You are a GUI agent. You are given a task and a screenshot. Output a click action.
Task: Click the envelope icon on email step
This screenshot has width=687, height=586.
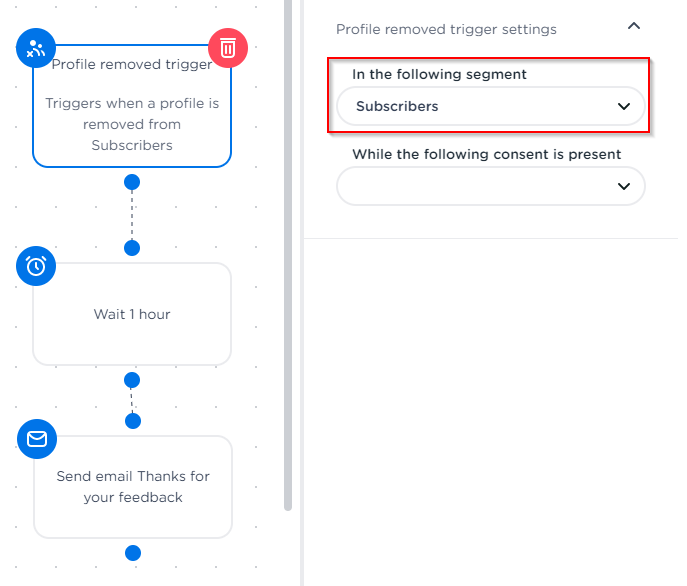point(36,439)
